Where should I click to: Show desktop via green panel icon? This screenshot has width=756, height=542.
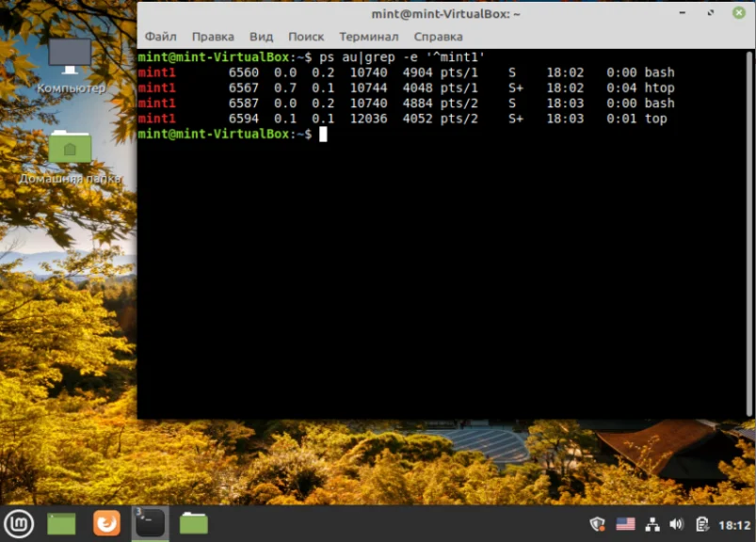point(61,524)
